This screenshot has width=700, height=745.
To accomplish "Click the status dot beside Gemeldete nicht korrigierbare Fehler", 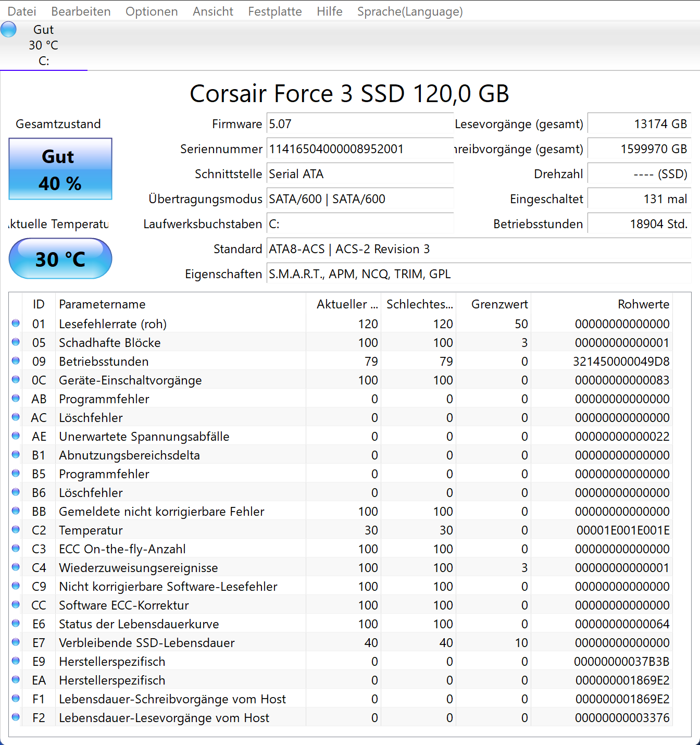I will 16,511.
